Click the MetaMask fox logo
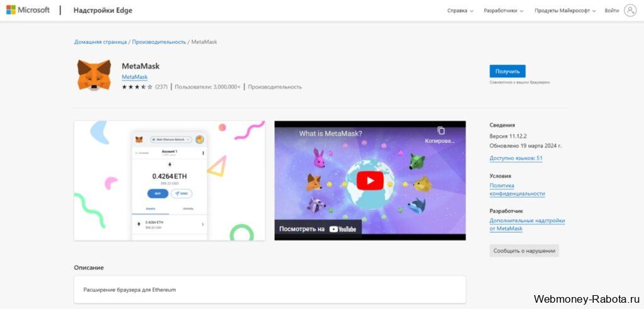Viewport: 644px width, 309px height. click(94, 75)
